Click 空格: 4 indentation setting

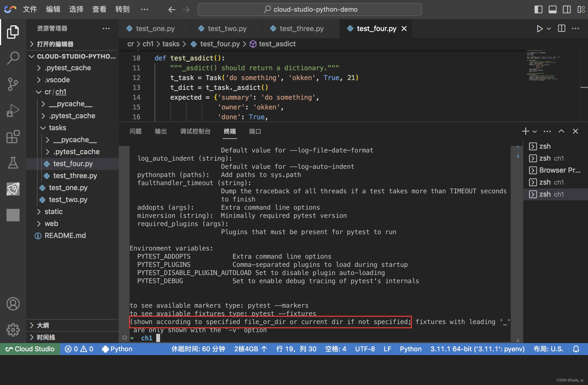coord(336,349)
